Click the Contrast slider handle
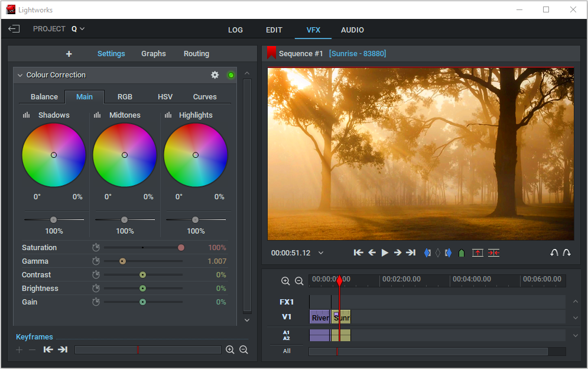The image size is (588, 369). tap(142, 275)
